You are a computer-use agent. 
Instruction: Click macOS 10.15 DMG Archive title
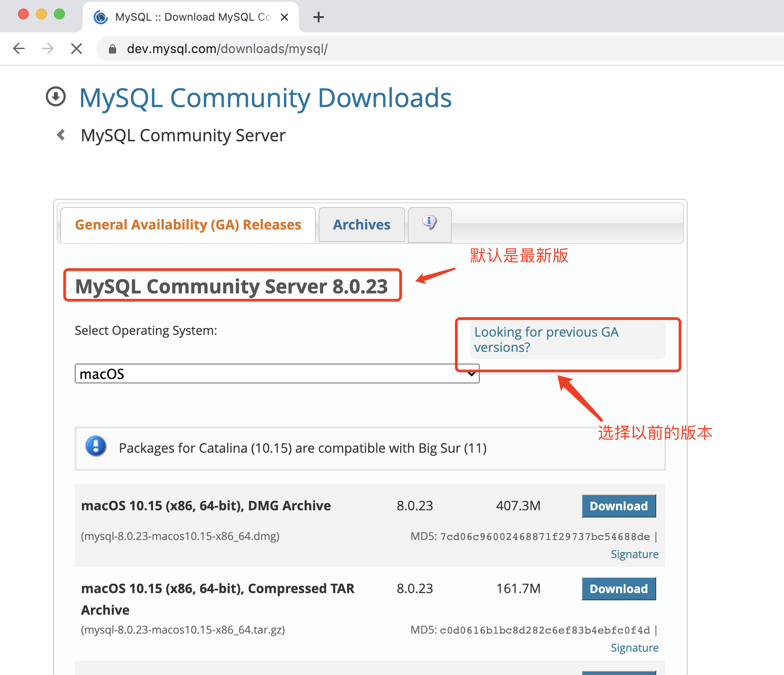[x=206, y=506]
